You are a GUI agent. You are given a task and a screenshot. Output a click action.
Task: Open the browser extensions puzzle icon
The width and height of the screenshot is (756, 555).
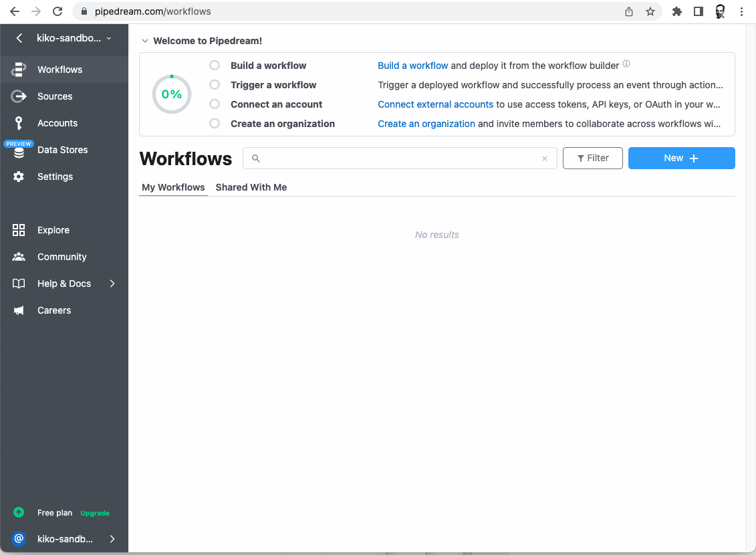pos(677,11)
